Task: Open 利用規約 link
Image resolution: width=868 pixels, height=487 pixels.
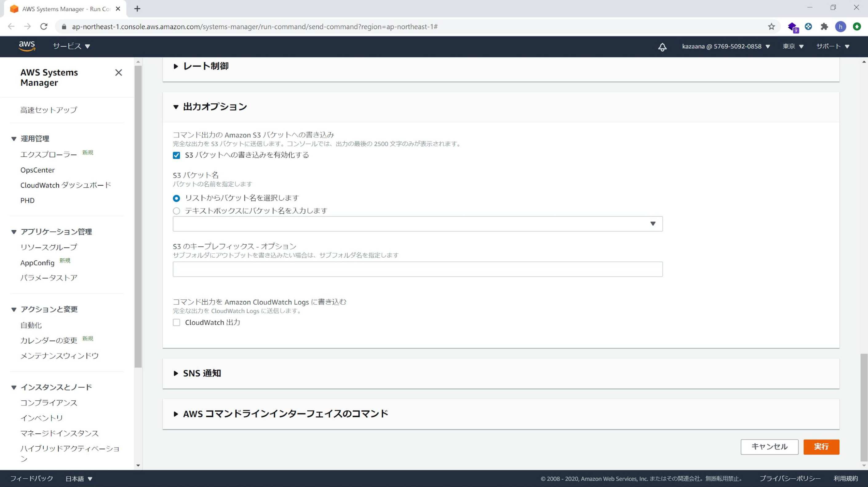Action: point(846,479)
